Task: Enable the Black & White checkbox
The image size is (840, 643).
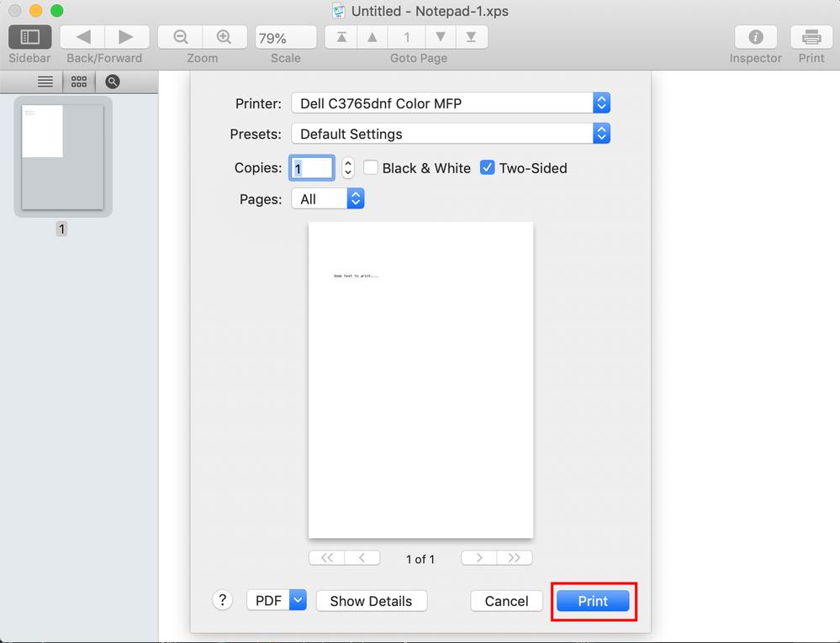Action: click(x=371, y=168)
